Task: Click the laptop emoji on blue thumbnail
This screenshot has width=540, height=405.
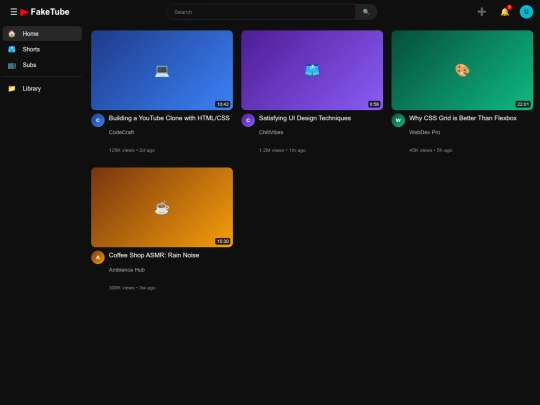Action: [x=162, y=71]
